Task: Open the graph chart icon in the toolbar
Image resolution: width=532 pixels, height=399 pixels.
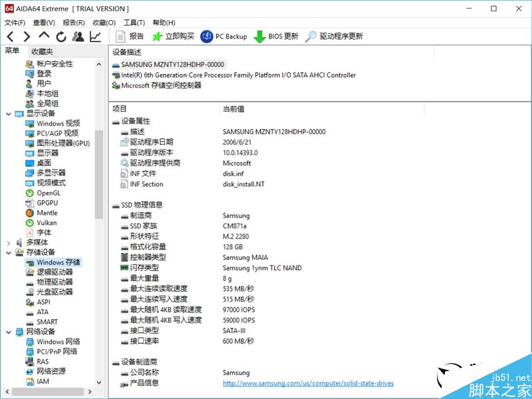Action: click(x=95, y=37)
